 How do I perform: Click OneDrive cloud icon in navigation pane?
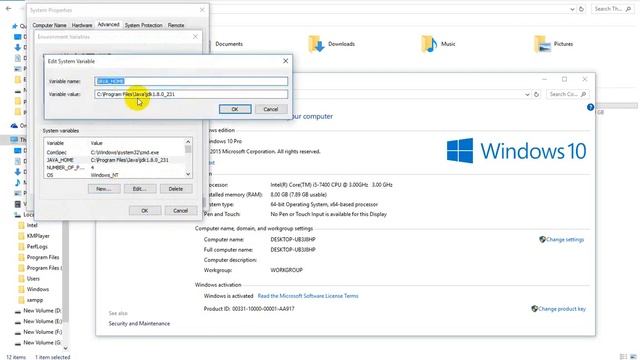click(x=14, y=126)
